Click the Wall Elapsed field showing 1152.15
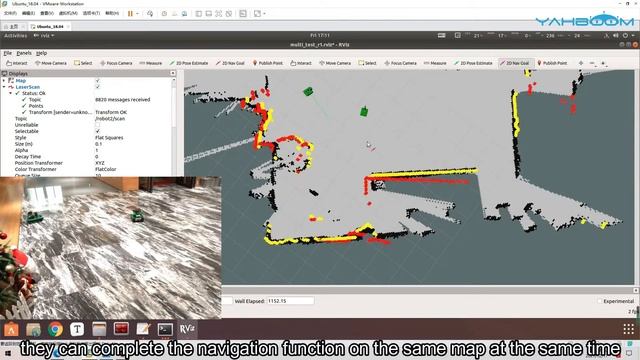The width and height of the screenshot is (640, 360). coord(290,301)
